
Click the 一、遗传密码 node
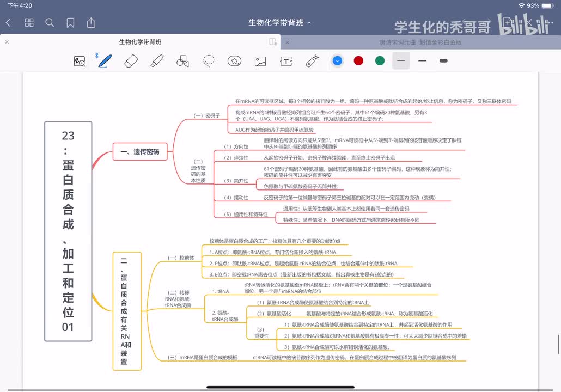(x=140, y=152)
